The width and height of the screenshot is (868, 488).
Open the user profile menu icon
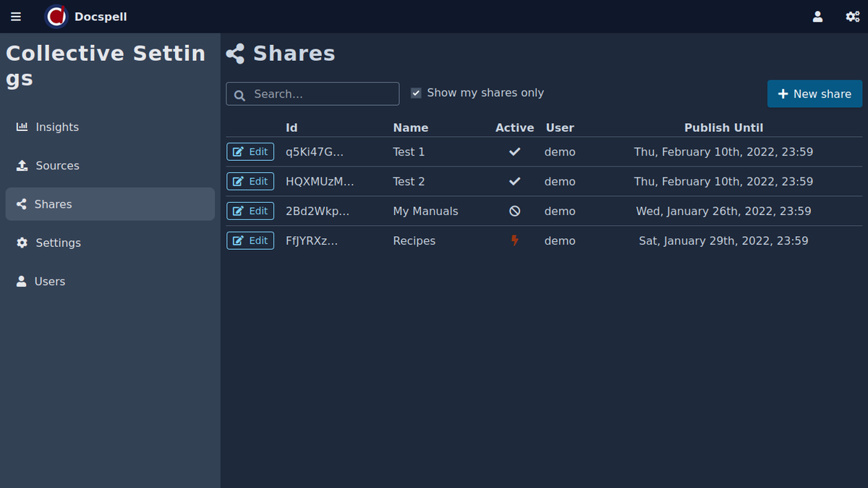(817, 17)
